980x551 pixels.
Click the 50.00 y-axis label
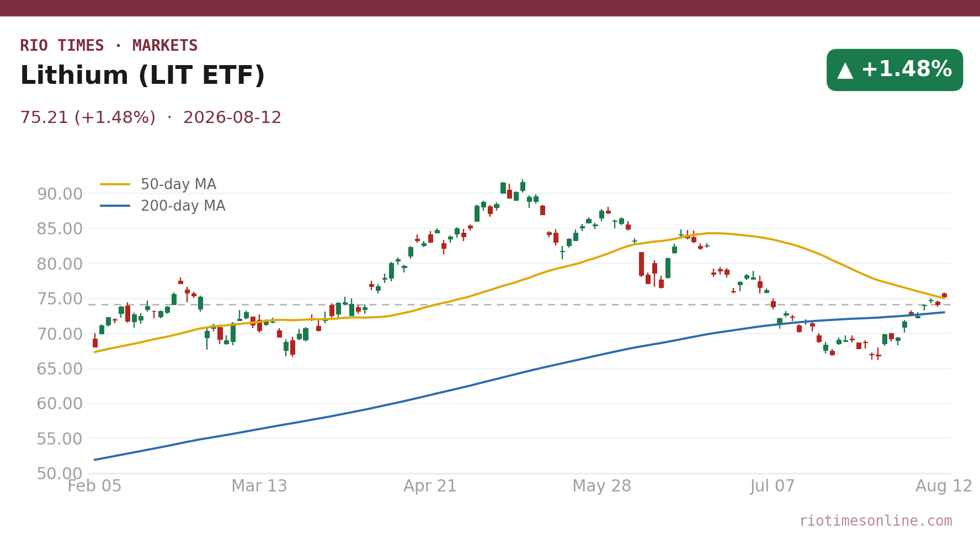point(60,474)
